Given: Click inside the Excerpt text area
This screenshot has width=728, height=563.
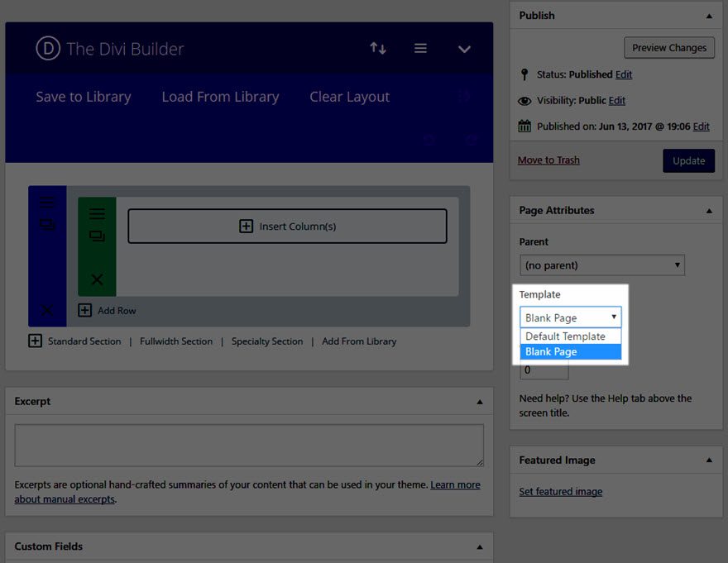Looking at the screenshot, I should [x=248, y=446].
